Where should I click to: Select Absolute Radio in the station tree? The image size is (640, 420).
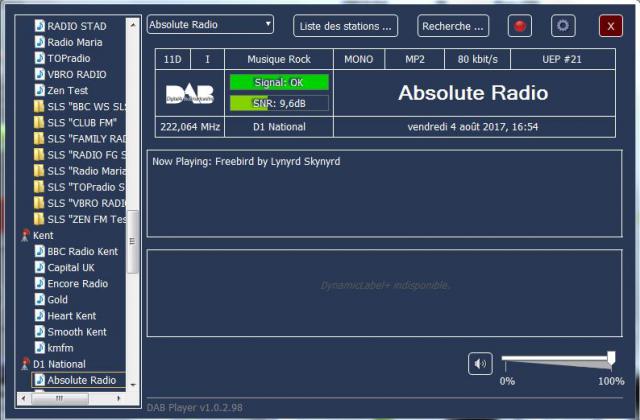(82, 380)
